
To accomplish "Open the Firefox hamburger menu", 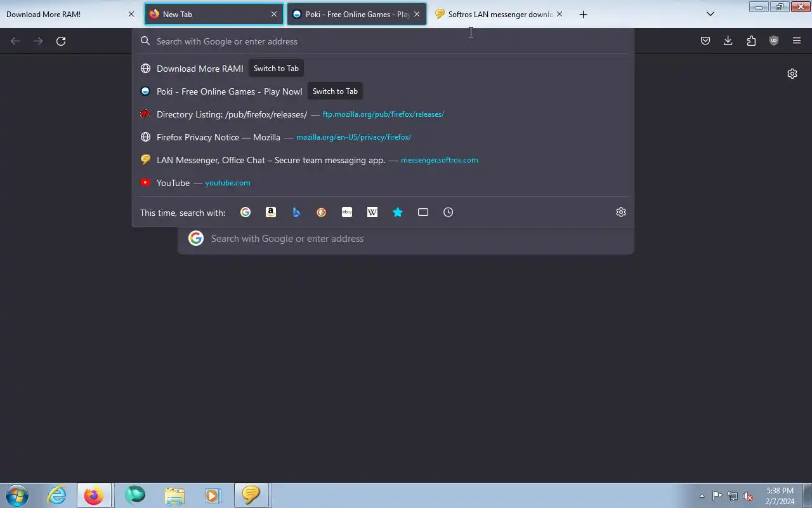I will tap(797, 41).
